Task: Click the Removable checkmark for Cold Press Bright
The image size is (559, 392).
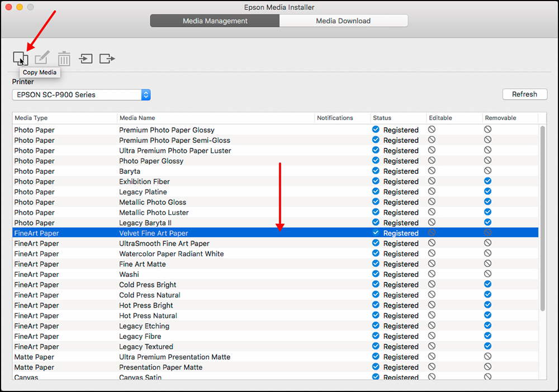Action: click(x=487, y=284)
